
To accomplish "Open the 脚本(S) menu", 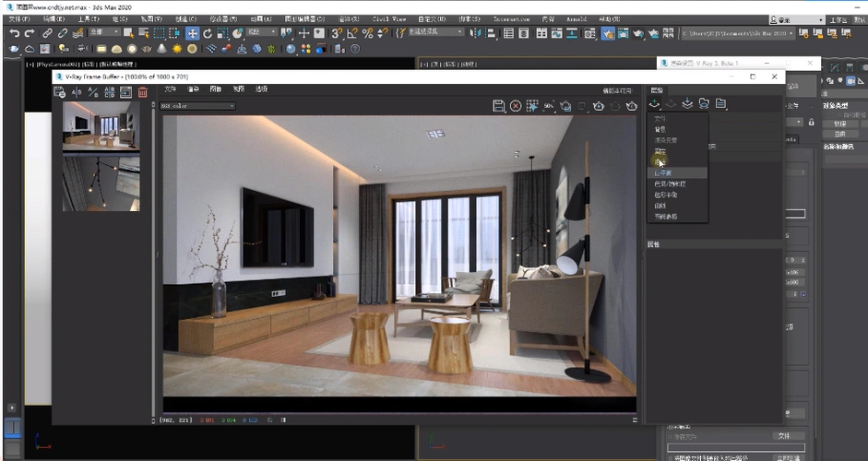I will 469,18.
